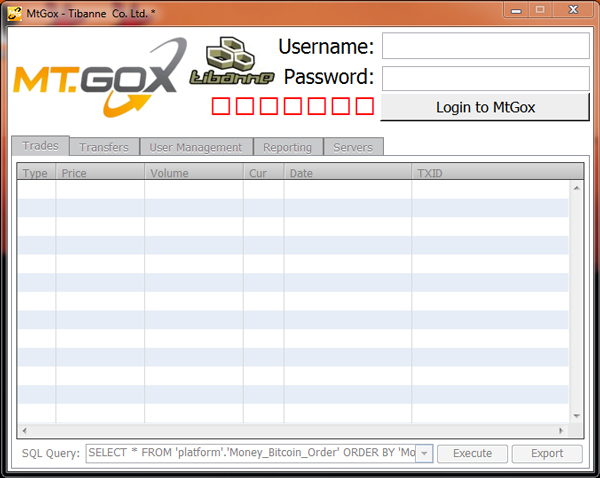Click horizontal scrollbar right arrow
Viewport: 600px width, 478px height.
click(561, 431)
